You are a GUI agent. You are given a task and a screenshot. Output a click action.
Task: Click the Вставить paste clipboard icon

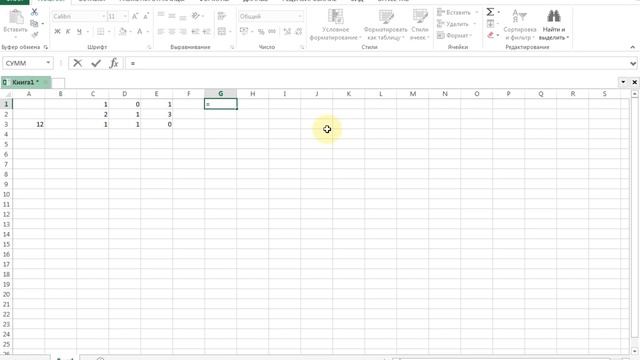[x=16, y=17]
